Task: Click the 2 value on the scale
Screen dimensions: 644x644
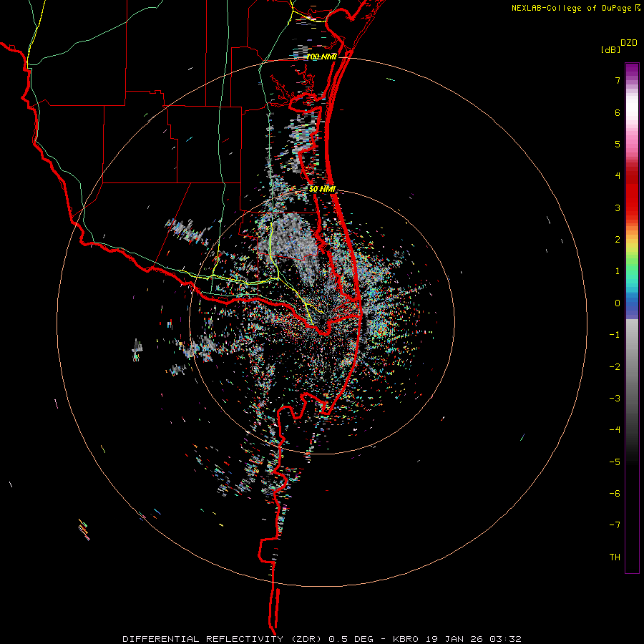Action: (x=618, y=240)
